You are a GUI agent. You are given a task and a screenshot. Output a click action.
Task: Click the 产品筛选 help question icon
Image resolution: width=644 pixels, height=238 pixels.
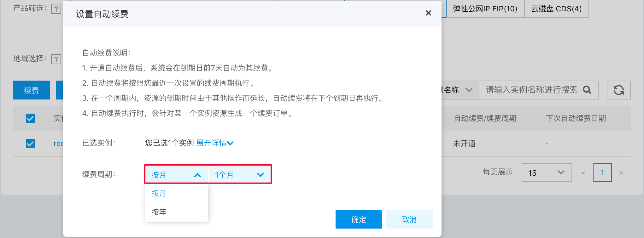click(x=56, y=9)
